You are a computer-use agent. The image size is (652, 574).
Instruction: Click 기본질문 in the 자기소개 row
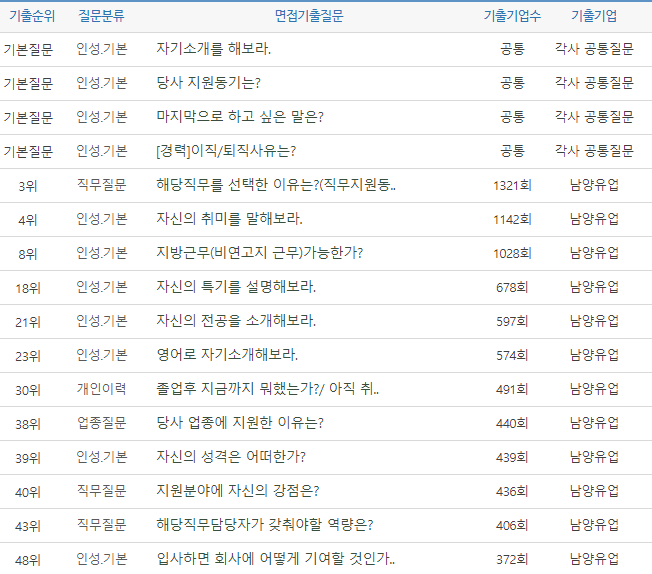coord(28,50)
